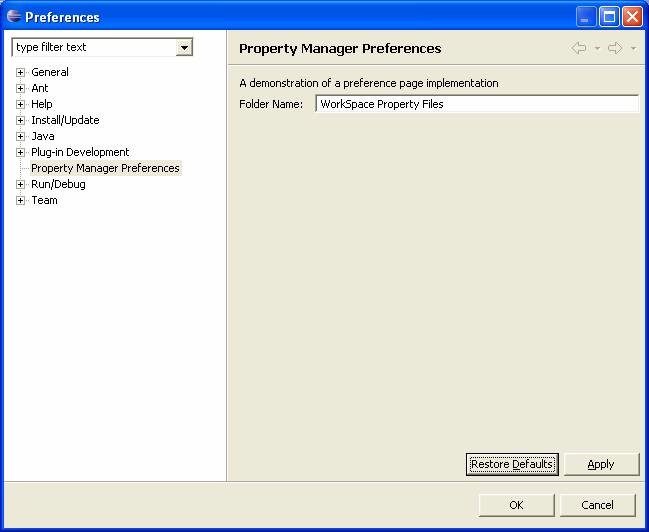649x532 pixels.
Task: Click the Folder Name label
Action: pyautogui.click(x=271, y=104)
